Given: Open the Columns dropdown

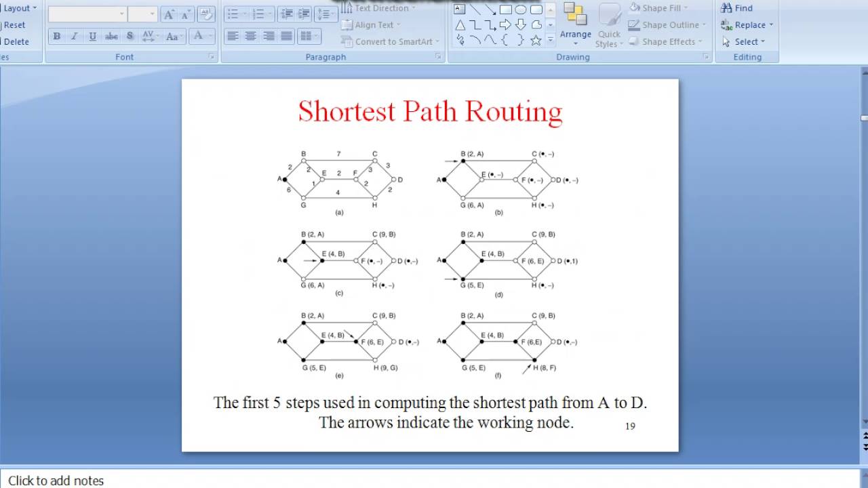Looking at the screenshot, I should click(309, 37).
